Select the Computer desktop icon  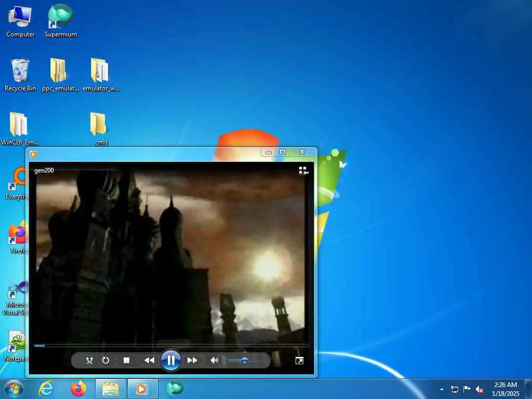[x=20, y=22]
